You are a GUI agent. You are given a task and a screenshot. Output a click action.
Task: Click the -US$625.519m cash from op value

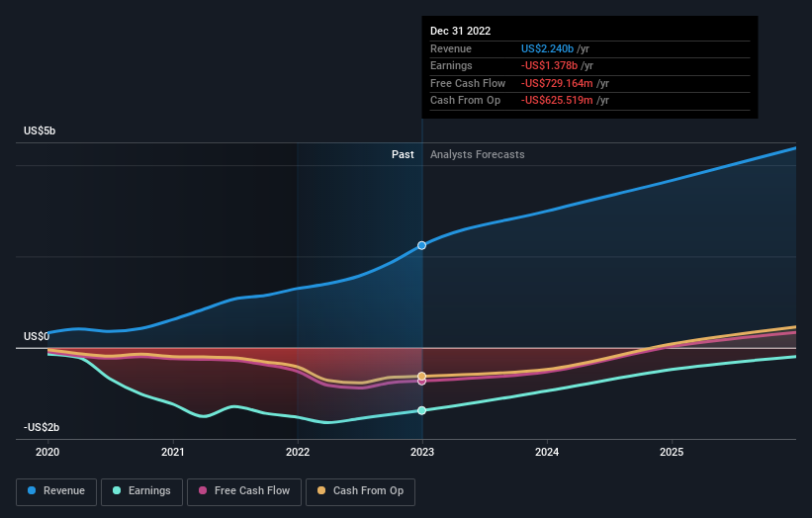(x=557, y=101)
